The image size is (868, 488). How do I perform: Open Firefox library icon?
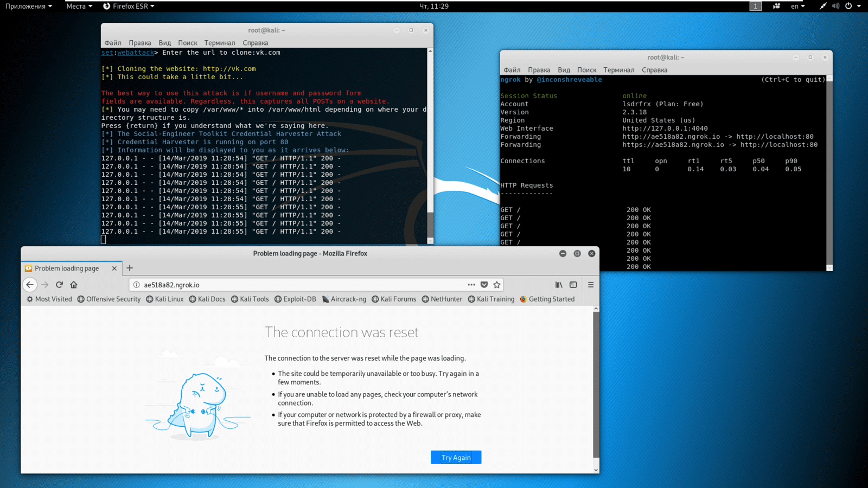(559, 285)
